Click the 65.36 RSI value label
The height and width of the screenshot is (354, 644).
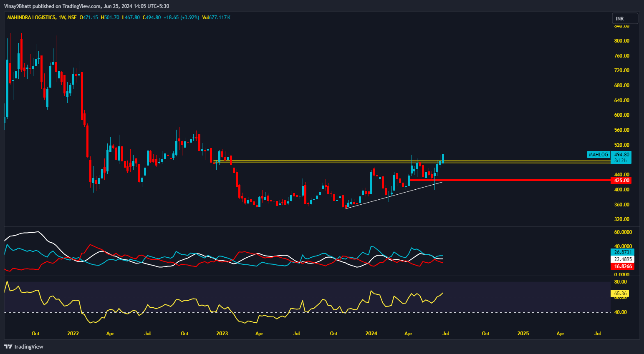click(620, 294)
